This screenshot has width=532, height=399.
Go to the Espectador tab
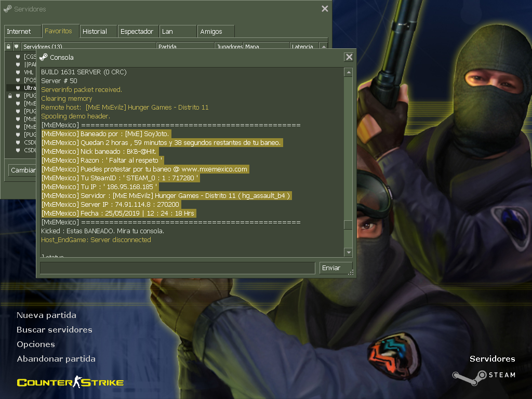(x=138, y=31)
